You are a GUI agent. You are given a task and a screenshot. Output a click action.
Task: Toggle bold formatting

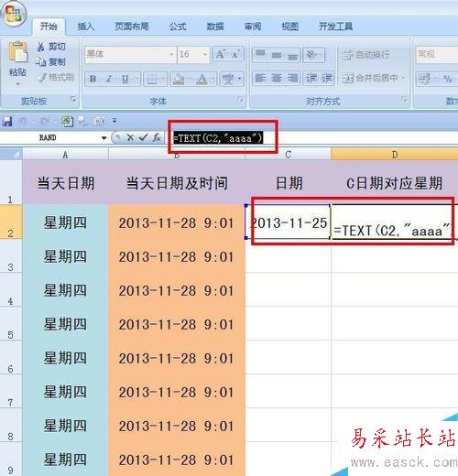click(x=93, y=79)
